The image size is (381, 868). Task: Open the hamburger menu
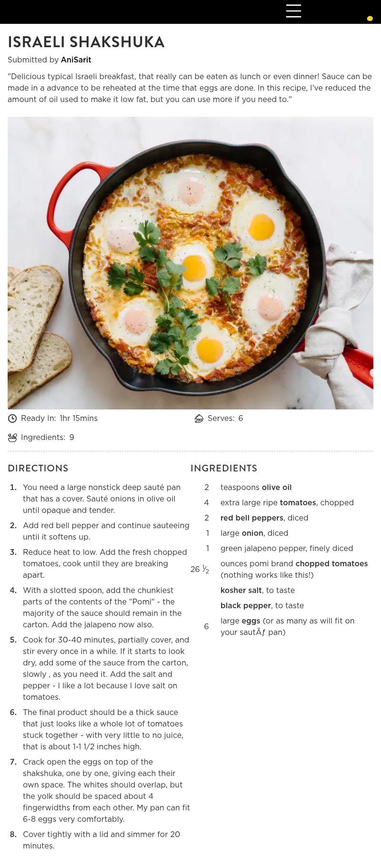pos(293,11)
